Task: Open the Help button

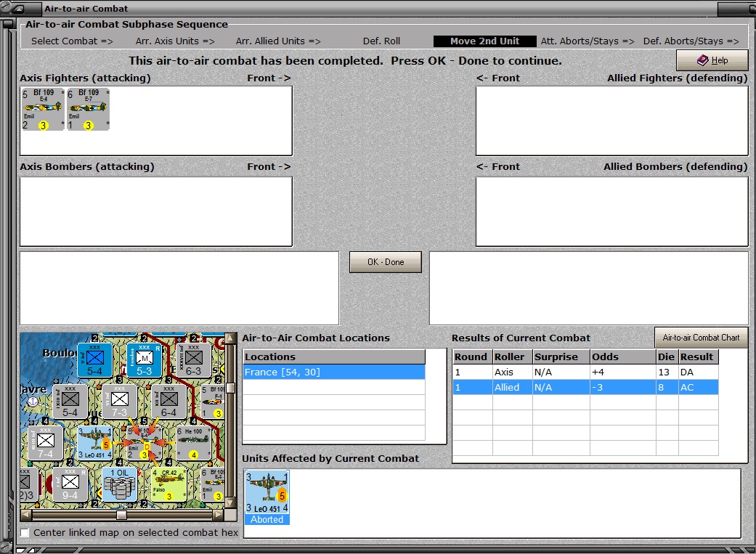Action: pyautogui.click(x=712, y=60)
